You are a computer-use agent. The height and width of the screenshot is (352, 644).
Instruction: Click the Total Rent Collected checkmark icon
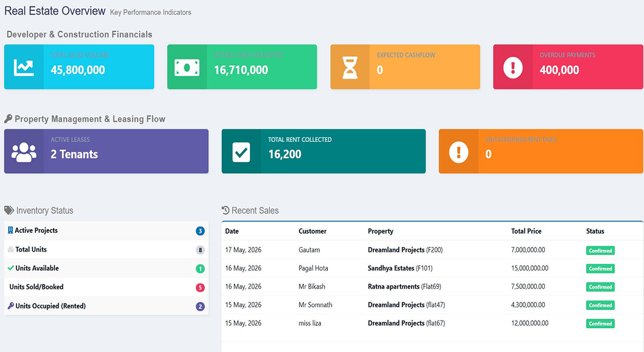pyautogui.click(x=241, y=152)
